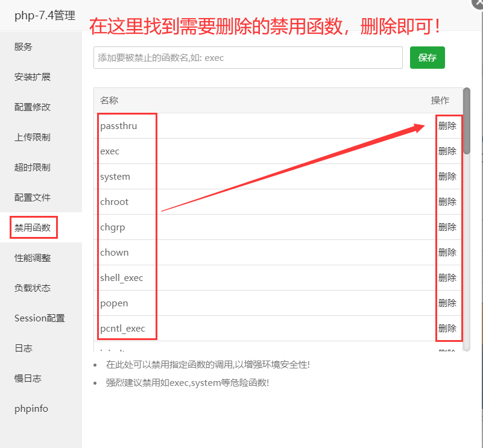483x448 pixels.
Task: Go to 上传限制 settings
Action: [33, 137]
